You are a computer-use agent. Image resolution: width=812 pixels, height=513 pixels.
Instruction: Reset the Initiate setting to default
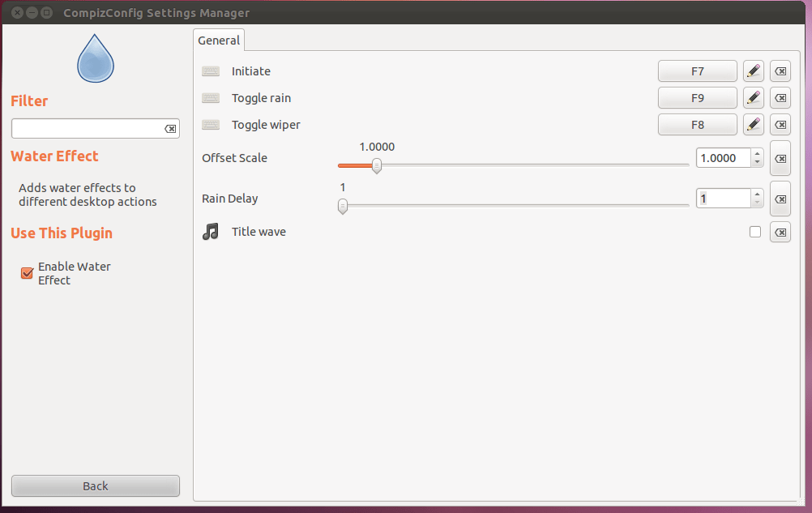coord(780,71)
